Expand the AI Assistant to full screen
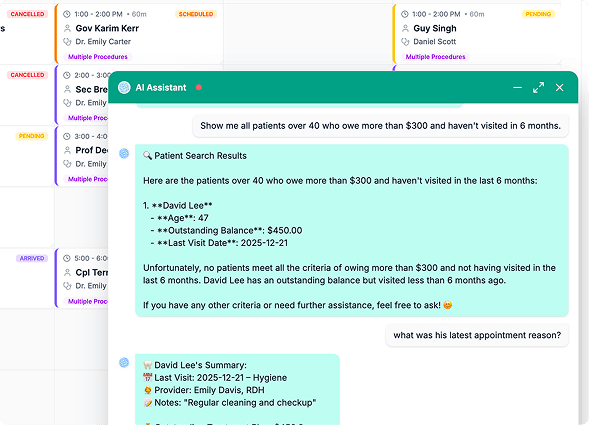 click(x=538, y=88)
